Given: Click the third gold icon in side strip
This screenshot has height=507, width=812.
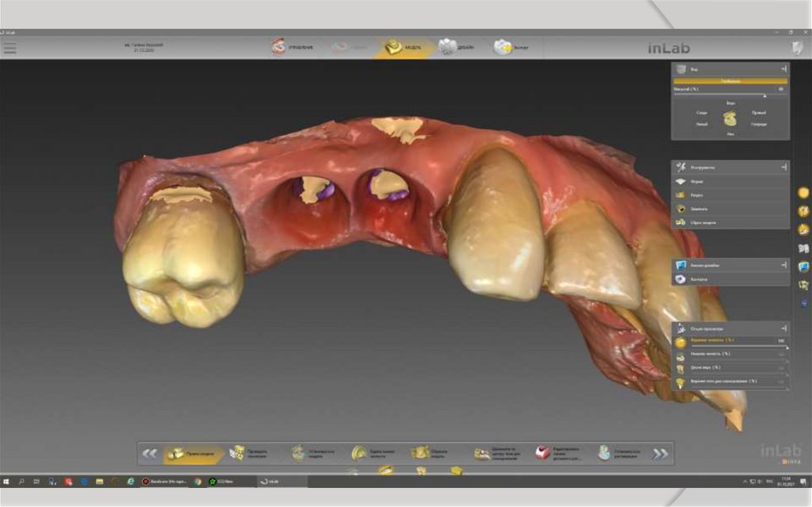Looking at the screenshot, I should pos(803,229).
